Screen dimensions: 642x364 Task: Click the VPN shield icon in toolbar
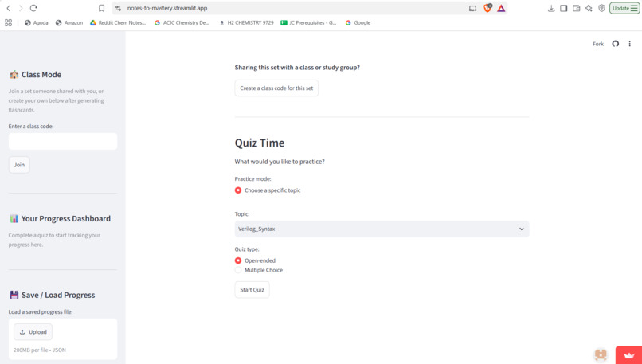pyautogui.click(x=601, y=8)
